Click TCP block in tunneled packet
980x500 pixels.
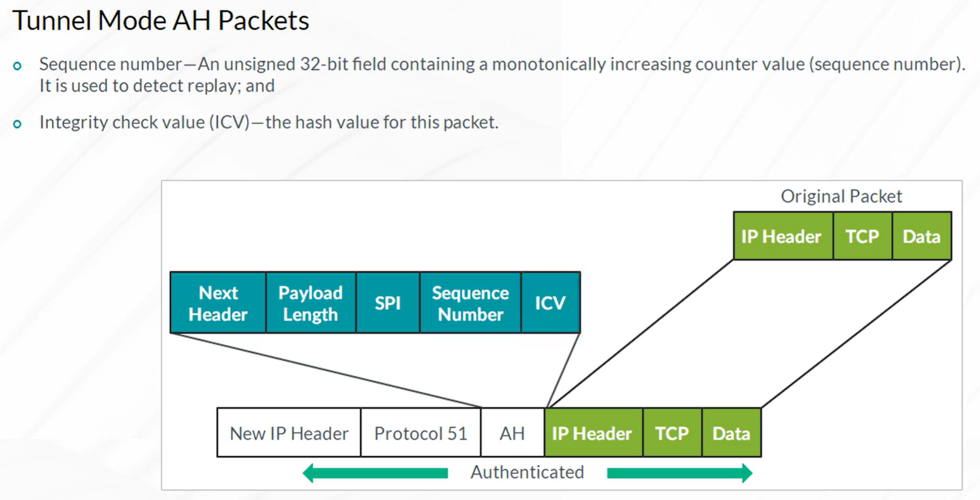(672, 433)
